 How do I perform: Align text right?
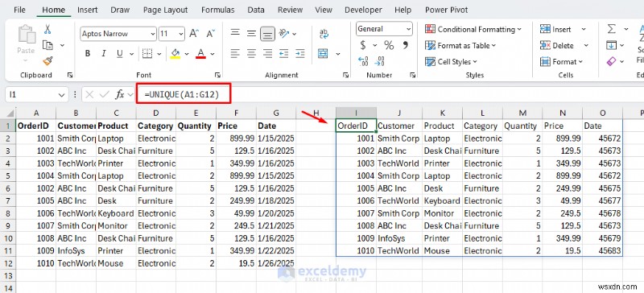point(268,53)
